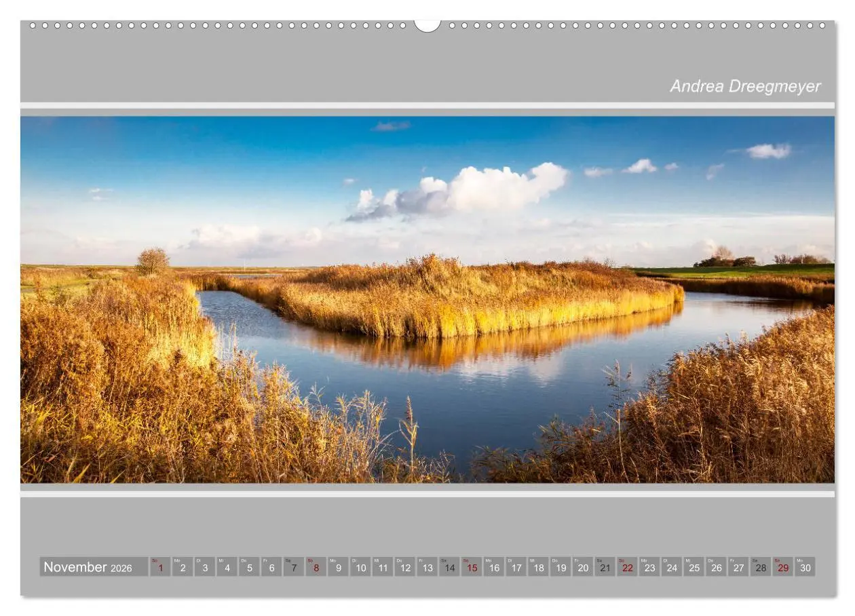Select day 30 in the date row
855x616 pixels.
pos(805,566)
